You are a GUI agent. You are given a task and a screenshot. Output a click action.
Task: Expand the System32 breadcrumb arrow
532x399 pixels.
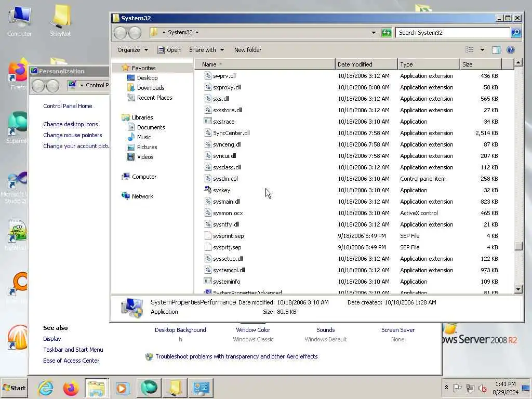coord(197,33)
